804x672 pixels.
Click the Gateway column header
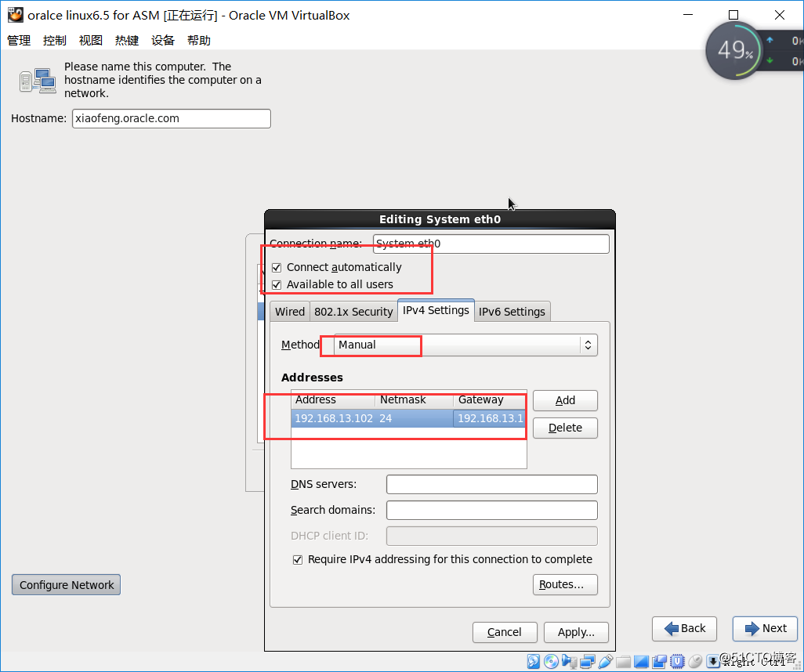(x=490, y=399)
